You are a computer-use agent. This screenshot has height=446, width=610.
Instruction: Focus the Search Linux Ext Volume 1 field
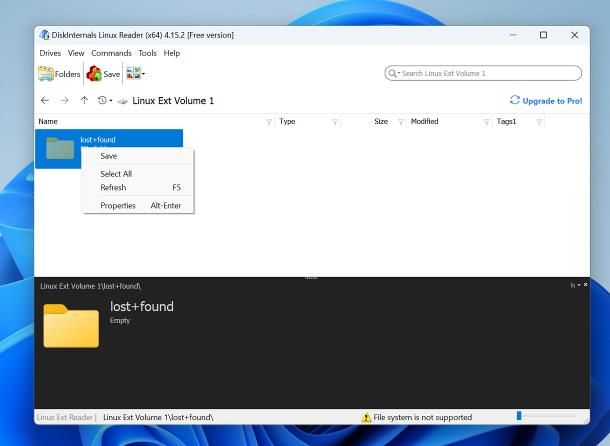click(x=483, y=73)
